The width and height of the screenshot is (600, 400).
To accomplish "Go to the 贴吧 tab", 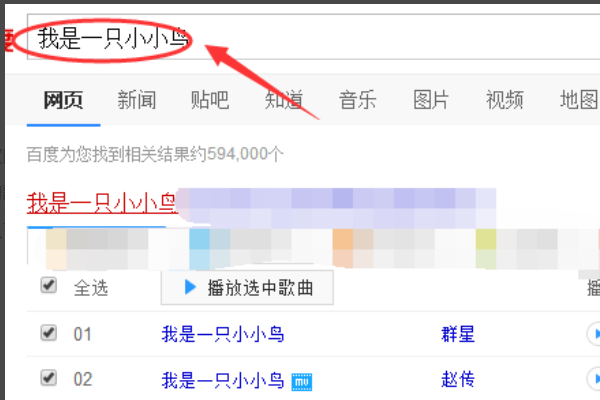I will click(210, 100).
